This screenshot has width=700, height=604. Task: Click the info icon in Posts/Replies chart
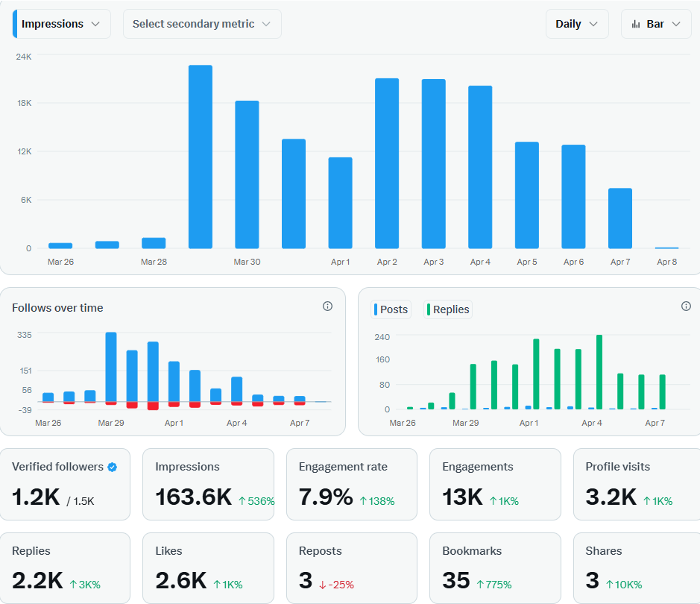click(686, 306)
